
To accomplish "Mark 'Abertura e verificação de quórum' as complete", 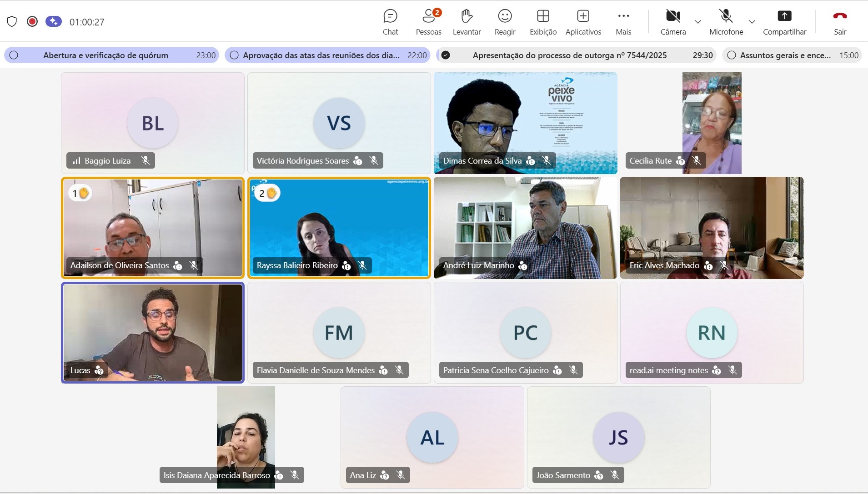I will pos(14,55).
